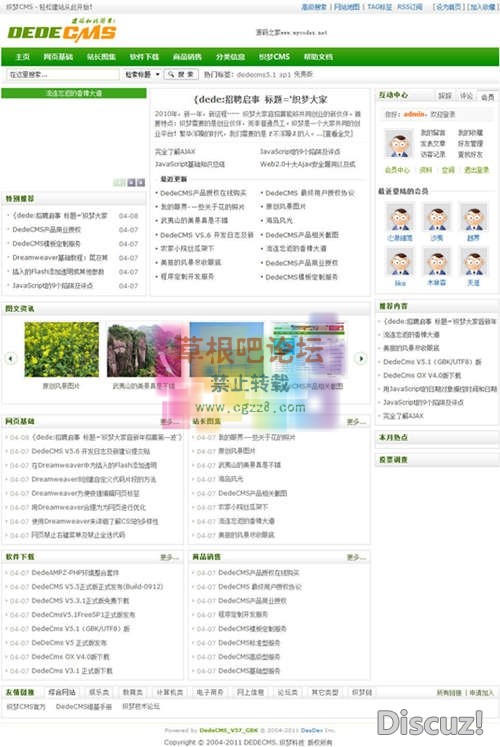Click the 搜索 button

point(181,74)
